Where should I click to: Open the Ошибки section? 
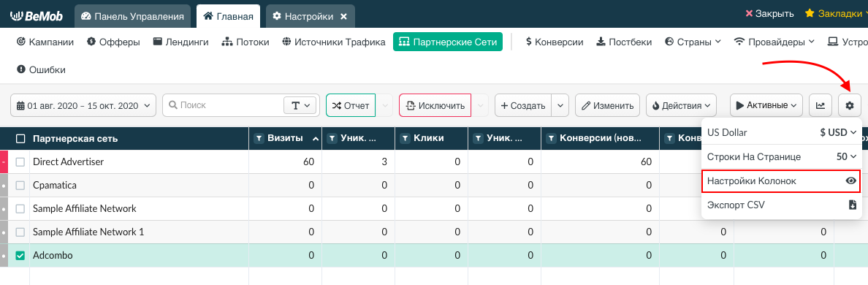(42, 69)
